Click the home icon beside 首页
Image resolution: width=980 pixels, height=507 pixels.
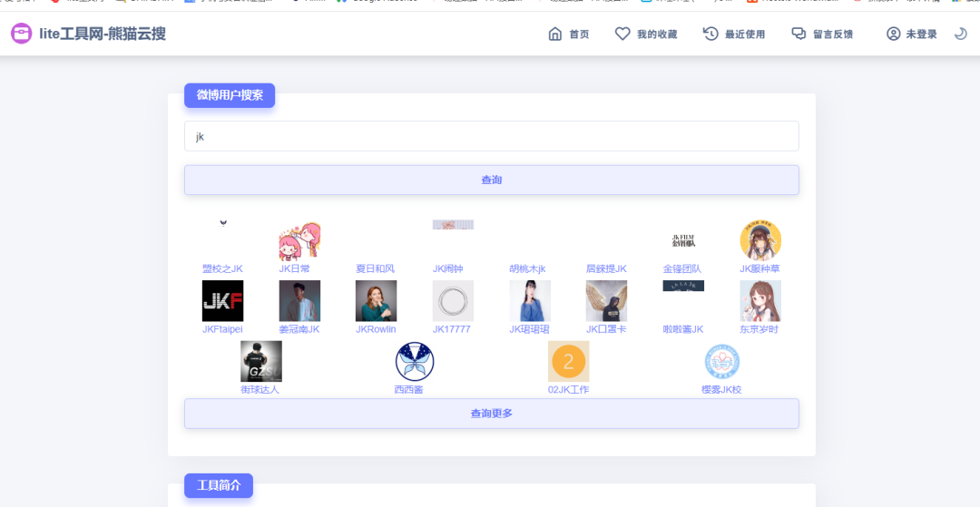click(x=555, y=34)
